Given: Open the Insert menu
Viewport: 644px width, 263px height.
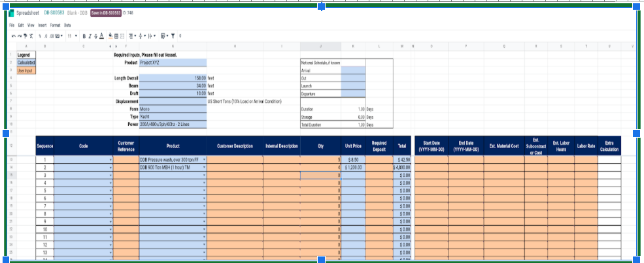Looking at the screenshot, I should (x=42, y=25).
